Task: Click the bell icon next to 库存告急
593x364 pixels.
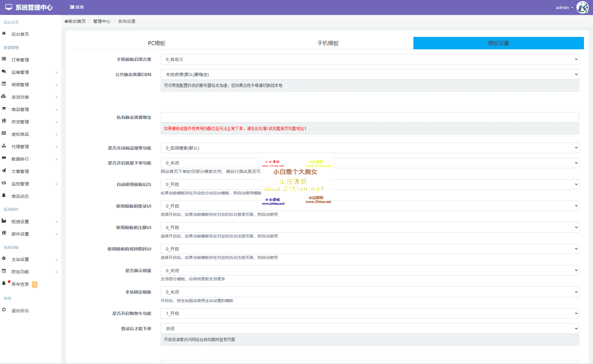Action: point(4,283)
